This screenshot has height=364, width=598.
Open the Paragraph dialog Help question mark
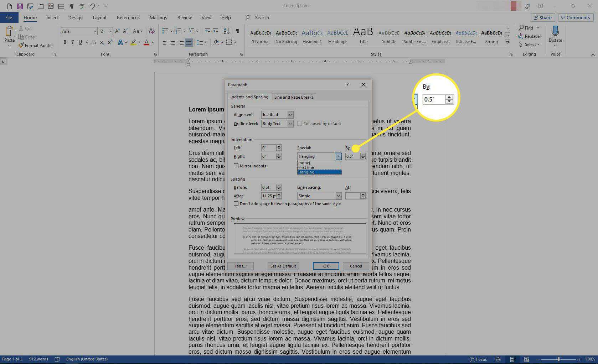[x=347, y=84]
